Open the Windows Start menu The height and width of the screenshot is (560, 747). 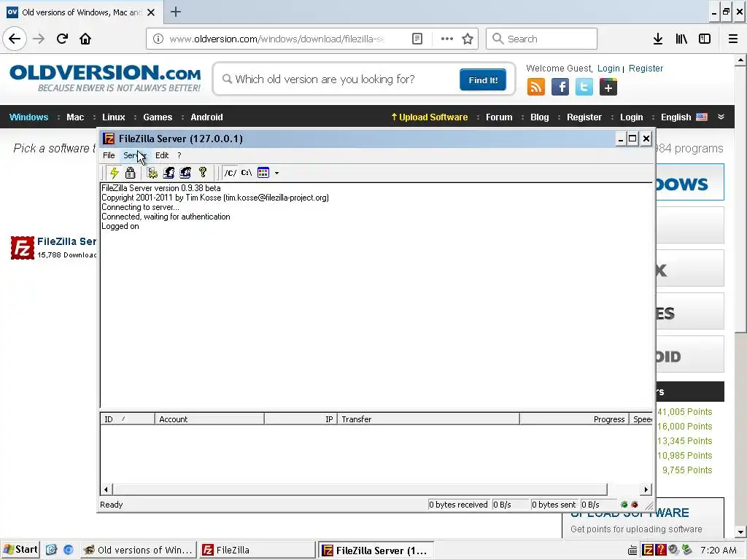tap(20, 550)
